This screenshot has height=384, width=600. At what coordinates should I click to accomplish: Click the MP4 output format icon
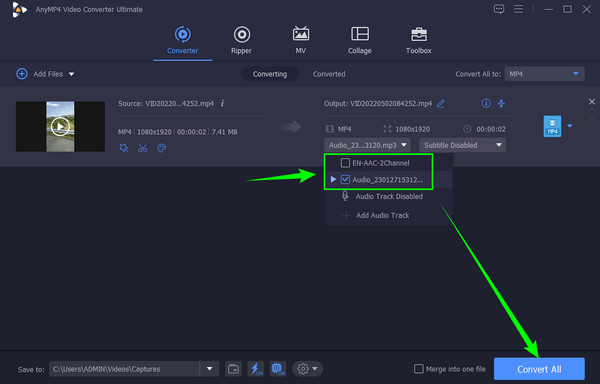click(552, 126)
